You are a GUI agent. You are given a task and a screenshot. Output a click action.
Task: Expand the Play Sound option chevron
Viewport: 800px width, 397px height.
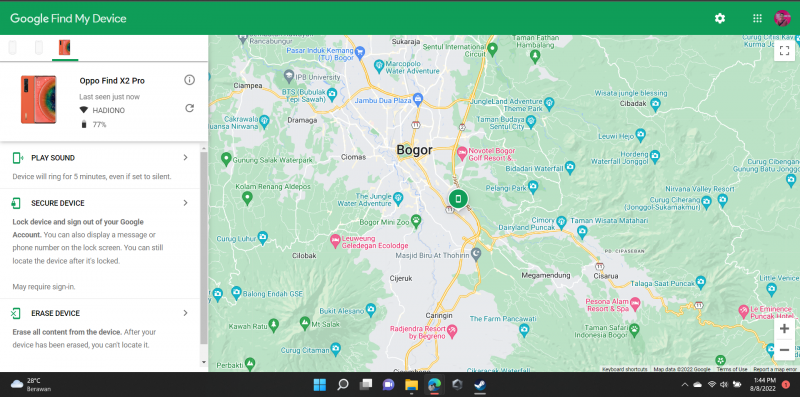[x=186, y=158]
